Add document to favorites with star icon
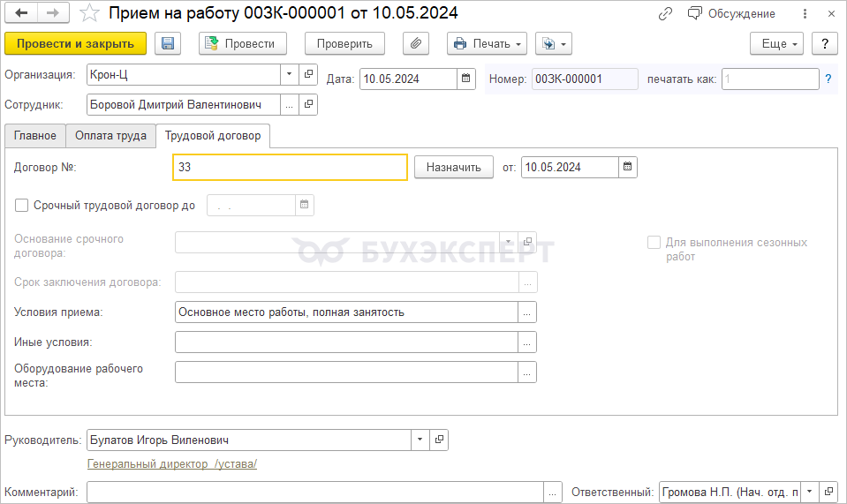 (89, 13)
